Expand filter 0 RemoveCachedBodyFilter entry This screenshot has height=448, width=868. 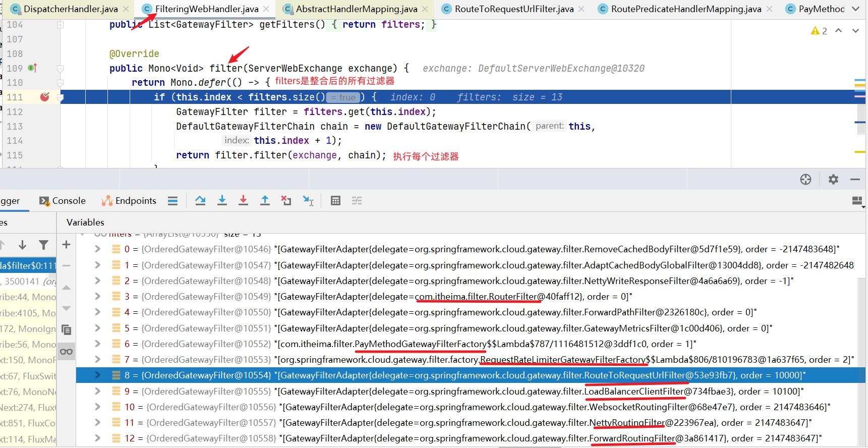[98, 249]
